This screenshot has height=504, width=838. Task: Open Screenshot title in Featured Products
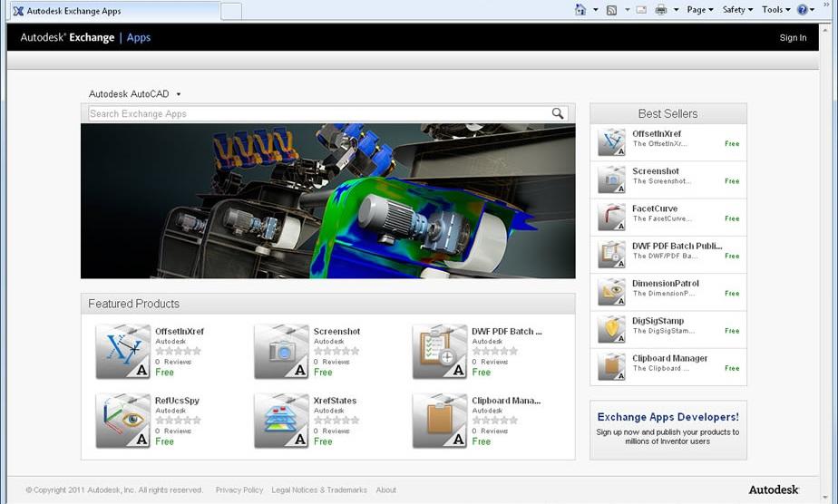tap(336, 331)
